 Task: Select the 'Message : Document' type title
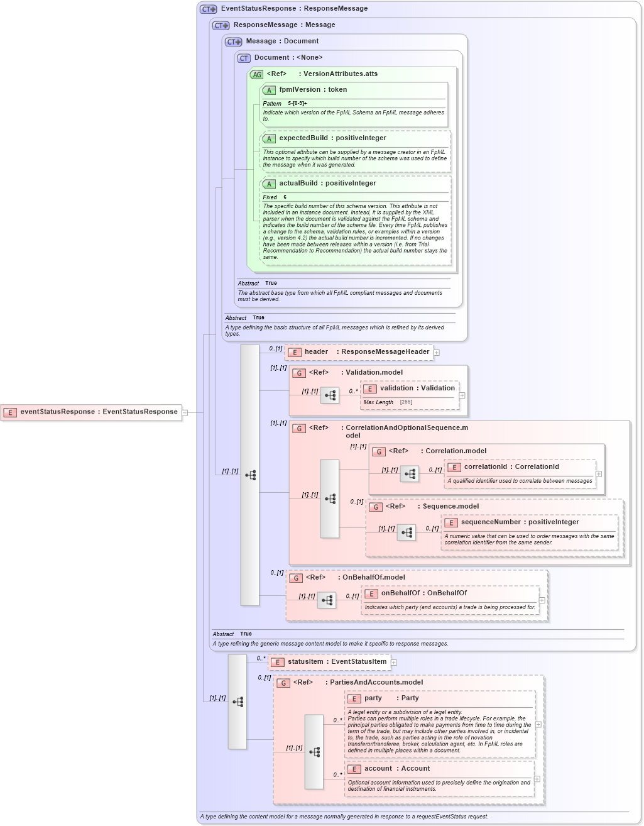tap(283, 41)
